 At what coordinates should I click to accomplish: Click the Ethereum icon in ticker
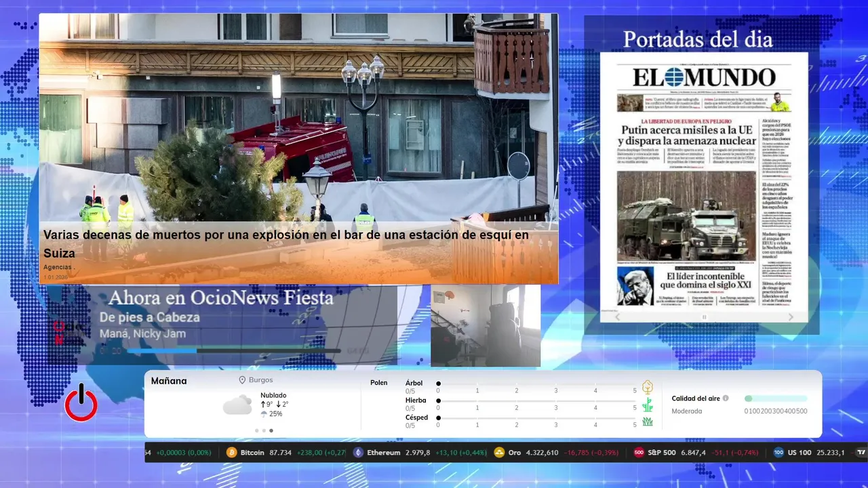pyautogui.click(x=358, y=453)
